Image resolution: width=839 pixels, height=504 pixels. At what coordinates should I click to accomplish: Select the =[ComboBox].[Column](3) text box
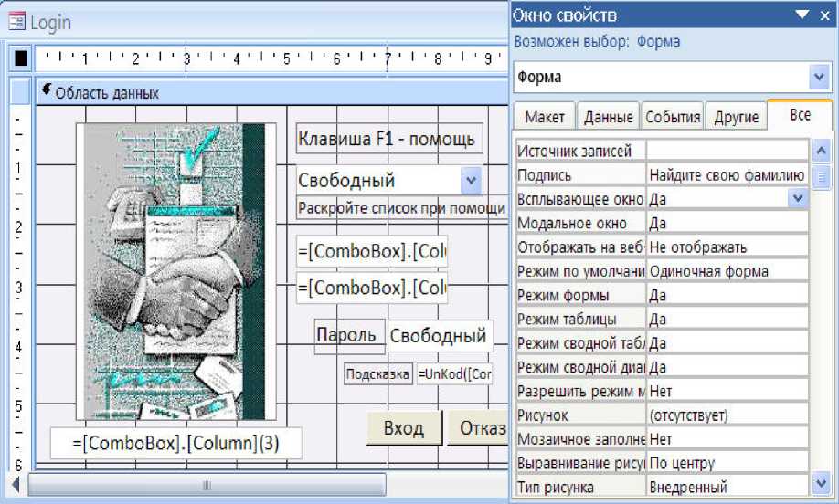(176, 443)
